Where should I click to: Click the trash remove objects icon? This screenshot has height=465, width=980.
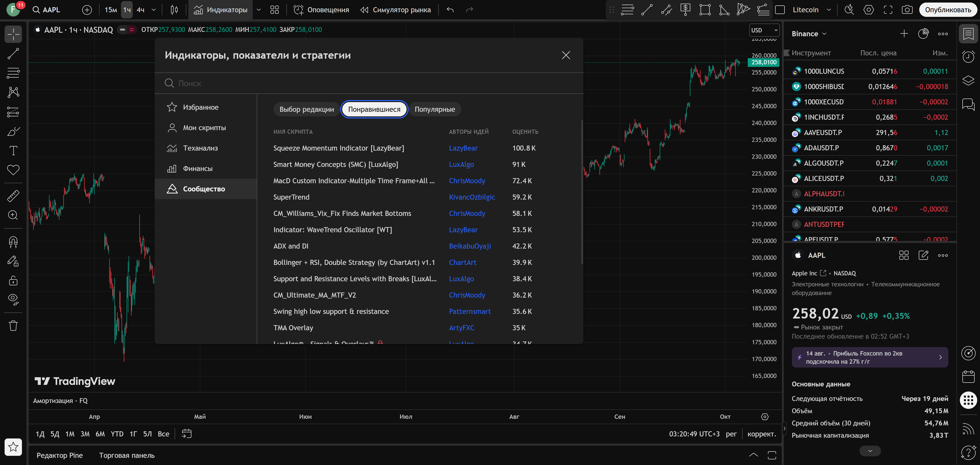(x=13, y=326)
